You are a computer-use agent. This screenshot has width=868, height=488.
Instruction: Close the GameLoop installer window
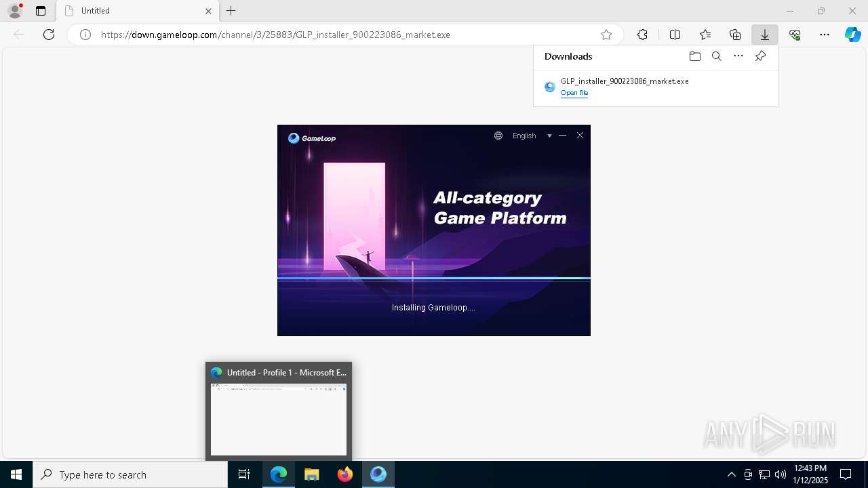580,136
